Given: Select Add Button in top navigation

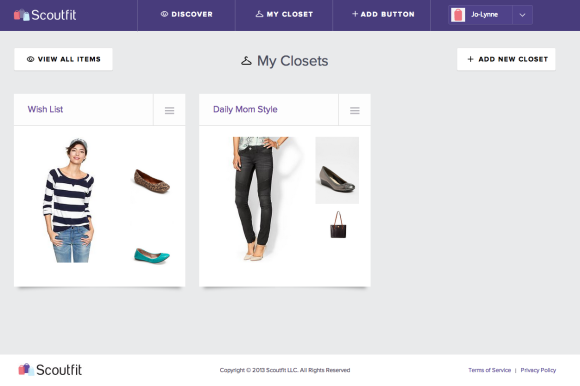Looking at the screenshot, I should click(383, 14).
